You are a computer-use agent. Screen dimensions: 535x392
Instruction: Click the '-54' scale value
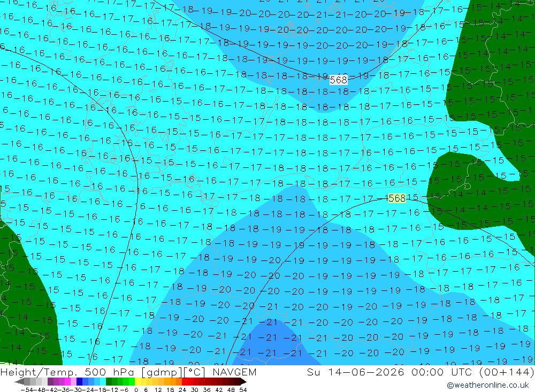coord(27,390)
